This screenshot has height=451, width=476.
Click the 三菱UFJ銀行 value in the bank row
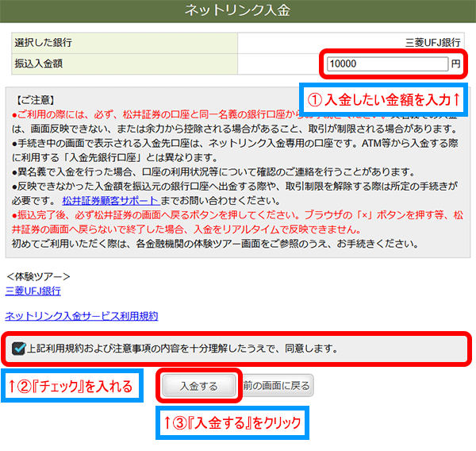pos(432,42)
